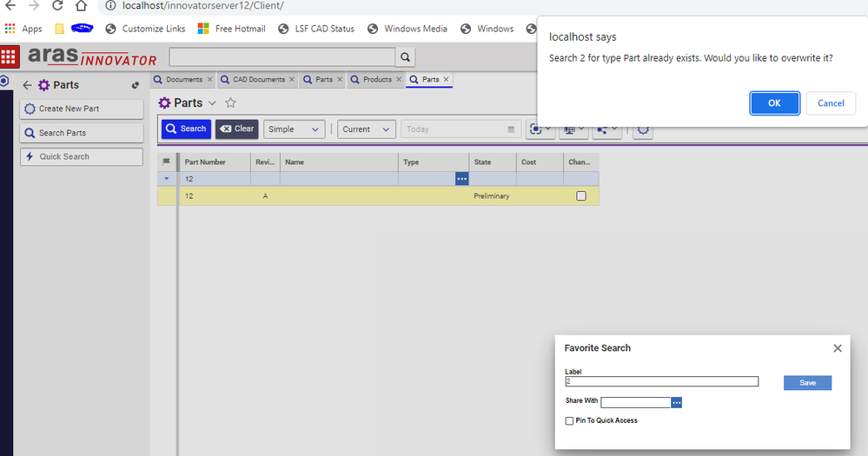Switch to the Products tab
868x456 pixels.
tap(376, 80)
